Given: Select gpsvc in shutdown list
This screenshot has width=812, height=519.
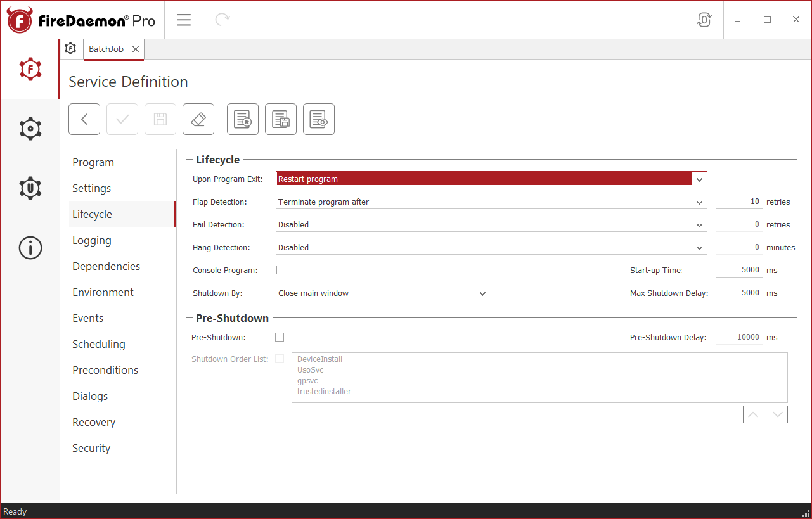Looking at the screenshot, I should [x=307, y=381].
